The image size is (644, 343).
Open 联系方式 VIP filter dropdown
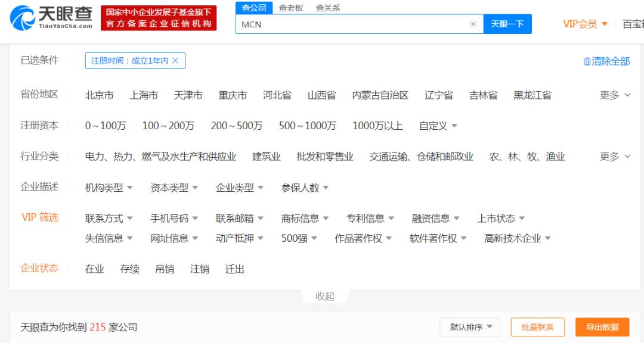click(109, 219)
